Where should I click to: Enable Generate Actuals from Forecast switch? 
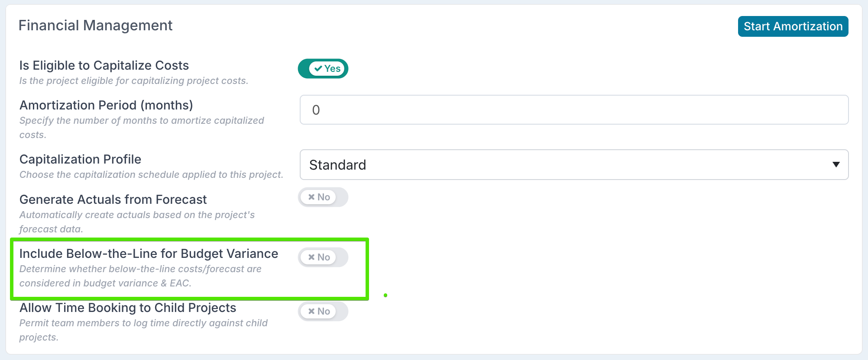(x=323, y=197)
